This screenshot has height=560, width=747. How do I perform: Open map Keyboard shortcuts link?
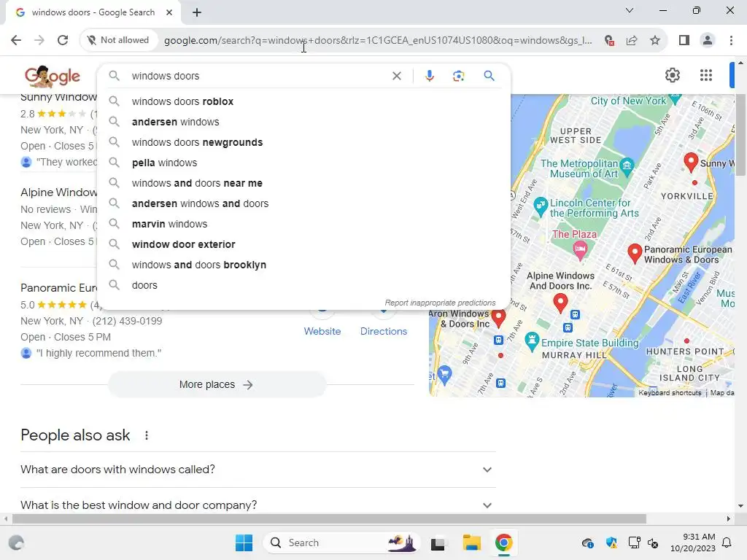coord(670,393)
